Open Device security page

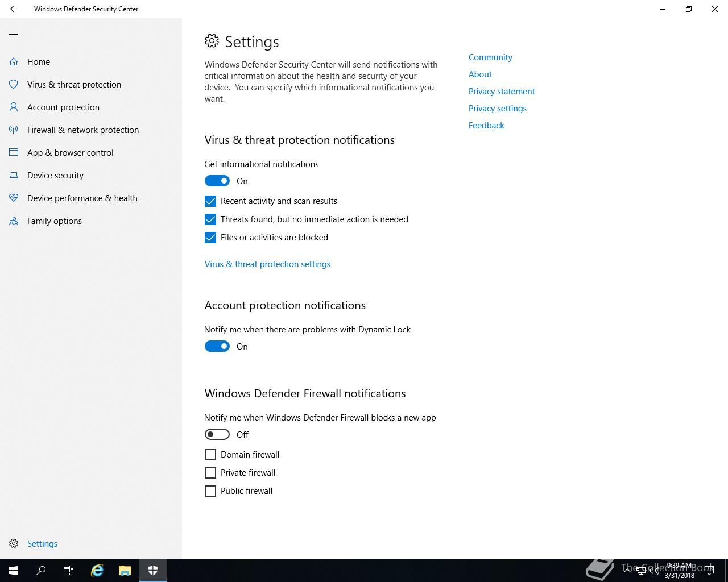[x=55, y=175]
